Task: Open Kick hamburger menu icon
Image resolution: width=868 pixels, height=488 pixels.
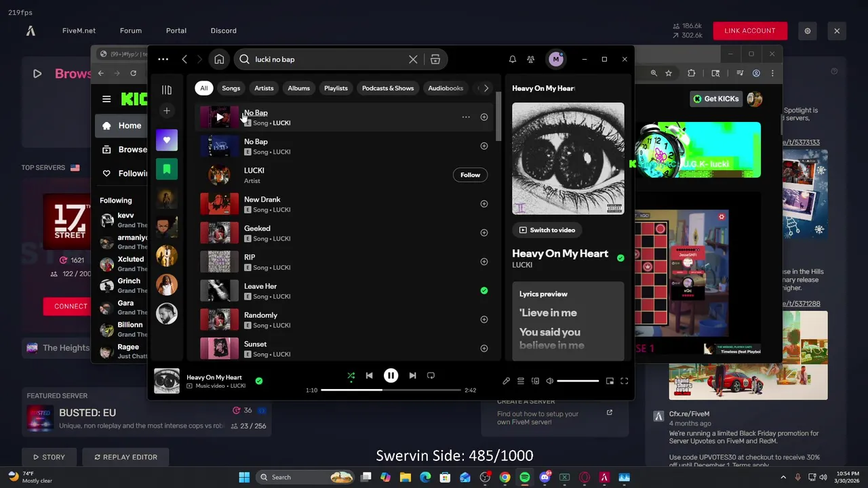Action: pos(106,99)
